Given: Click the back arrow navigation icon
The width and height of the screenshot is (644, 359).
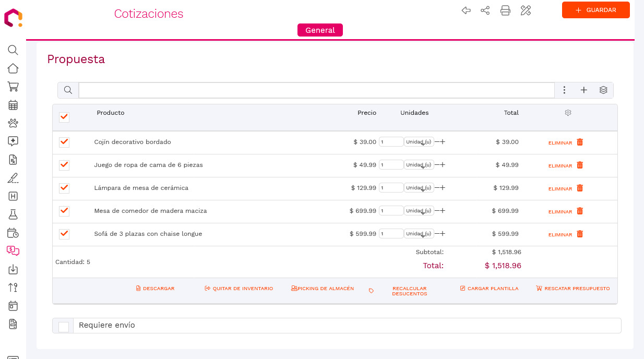Looking at the screenshot, I should click(466, 10).
